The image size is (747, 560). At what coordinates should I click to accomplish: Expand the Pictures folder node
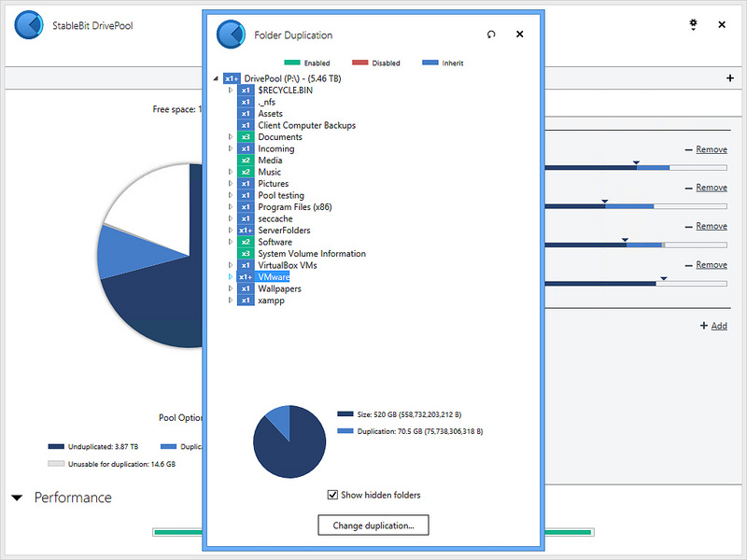point(231,183)
